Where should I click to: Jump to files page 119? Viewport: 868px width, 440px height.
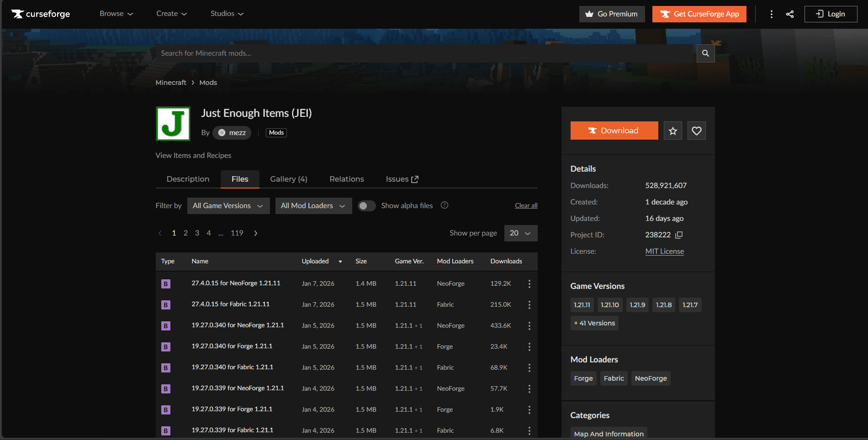click(237, 233)
